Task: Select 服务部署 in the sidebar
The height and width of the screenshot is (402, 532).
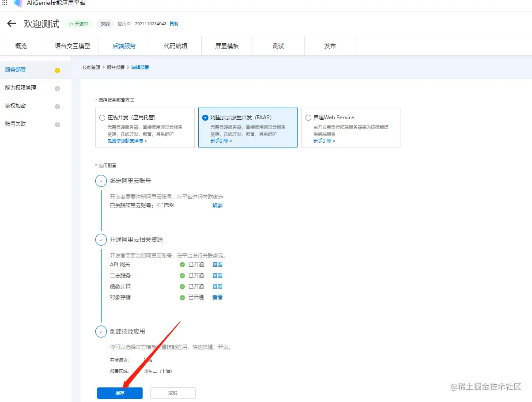Action: [x=35, y=70]
